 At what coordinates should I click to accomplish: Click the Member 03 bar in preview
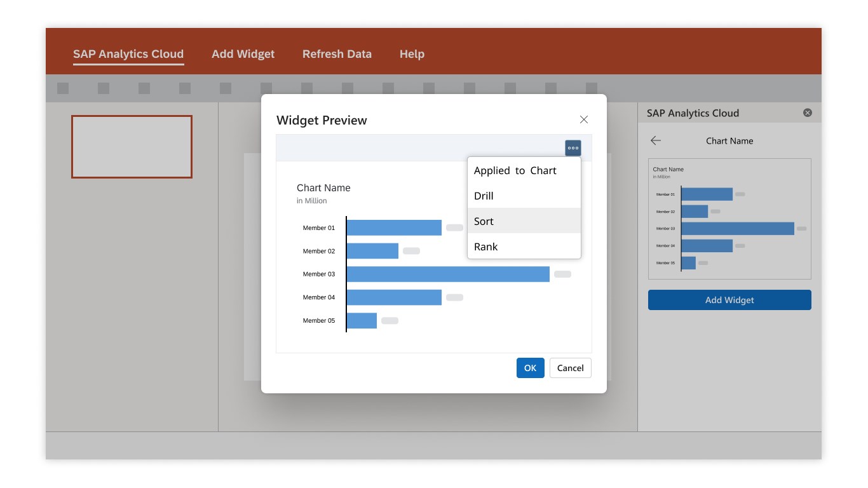tap(447, 274)
